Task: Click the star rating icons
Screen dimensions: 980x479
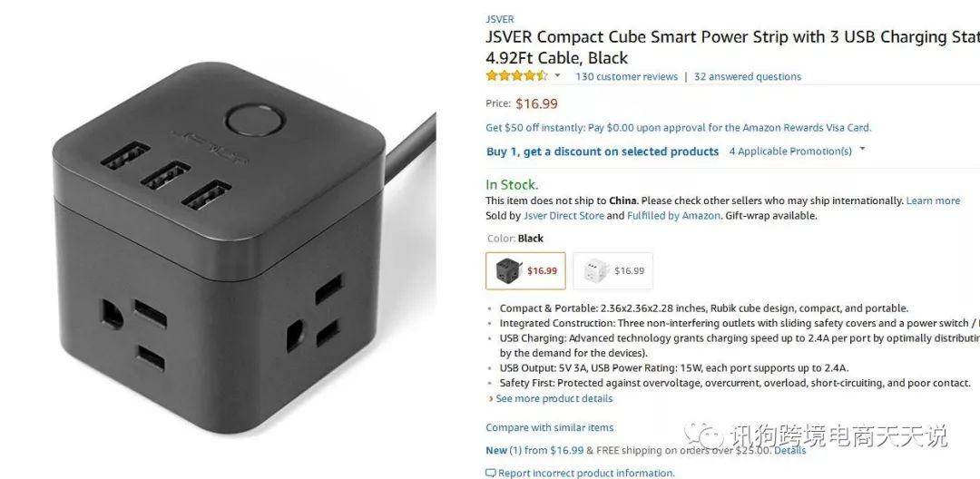Action: pyautogui.click(x=516, y=76)
